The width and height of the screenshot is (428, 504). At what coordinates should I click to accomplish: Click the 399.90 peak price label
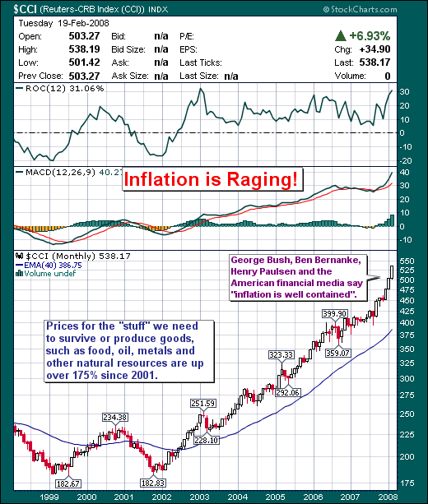coord(335,314)
